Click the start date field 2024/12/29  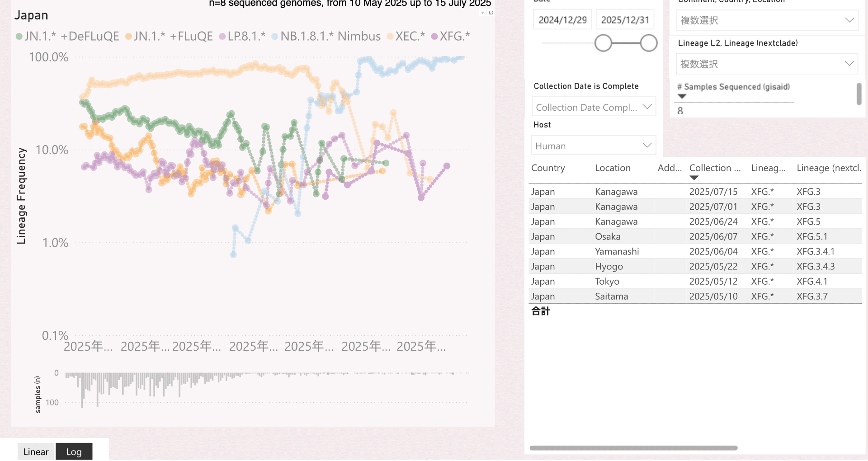coord(562,20)
